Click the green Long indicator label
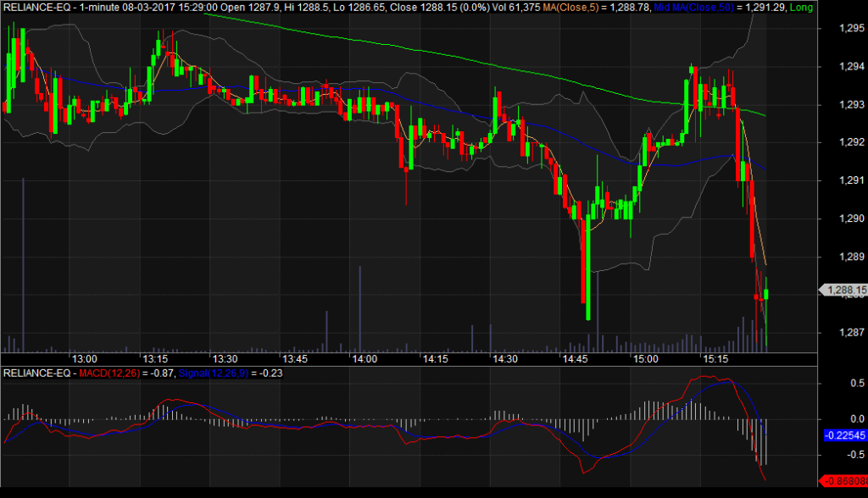The height and width of the screenshot is (498, 868). 803,7
